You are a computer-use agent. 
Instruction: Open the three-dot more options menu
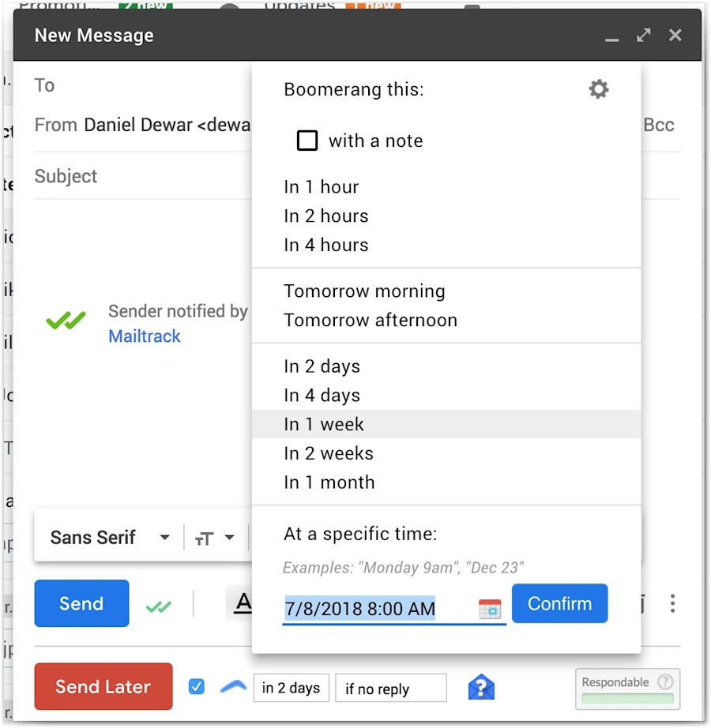pyautogui.click(x=672, y=603)
